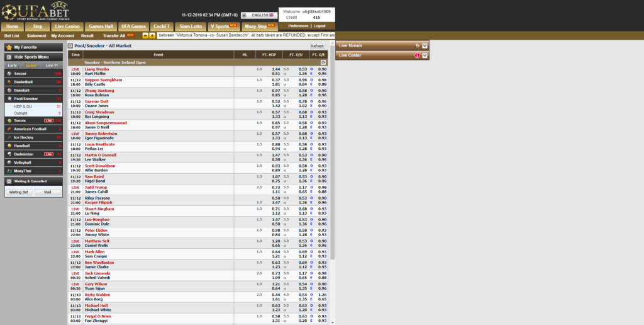644x325 pixels.
Task: Click Over odds 0.53 in Liang Wenbo row
Action: pos(303,69)
